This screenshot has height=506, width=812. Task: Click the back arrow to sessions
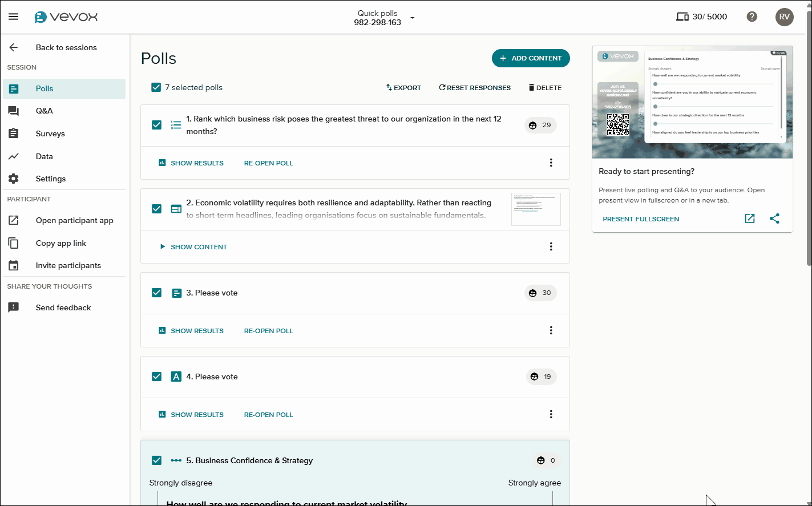click(x=14, y=47)
